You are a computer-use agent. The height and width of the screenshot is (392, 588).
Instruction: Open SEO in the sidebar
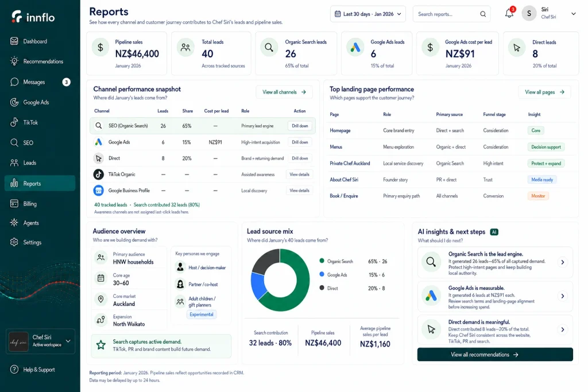(x=40, y=142)
